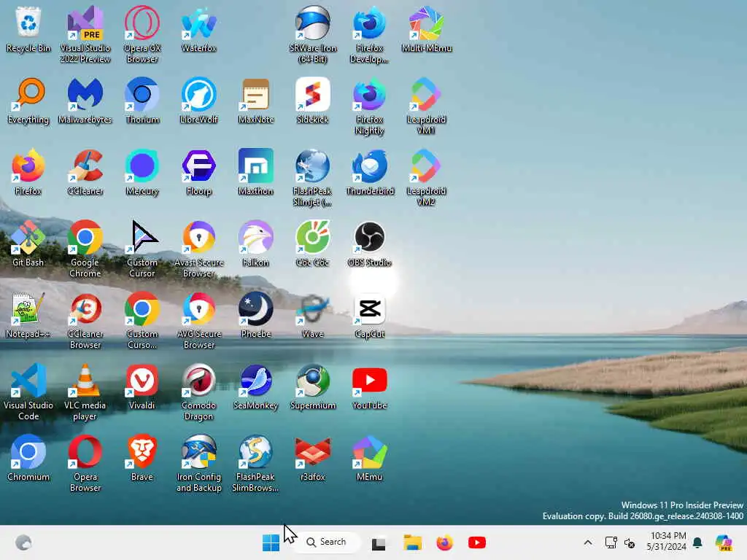The height and width of the screenshot is (560, 747).
Task: Expand the hidden system tray icons chevron
Action: (x=588, y=542)
